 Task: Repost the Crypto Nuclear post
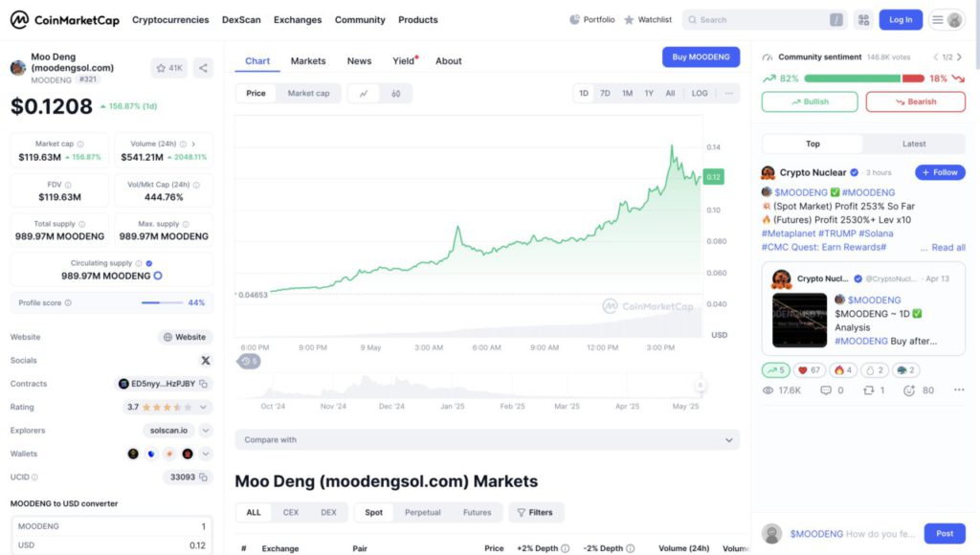(x=868, y=390)
